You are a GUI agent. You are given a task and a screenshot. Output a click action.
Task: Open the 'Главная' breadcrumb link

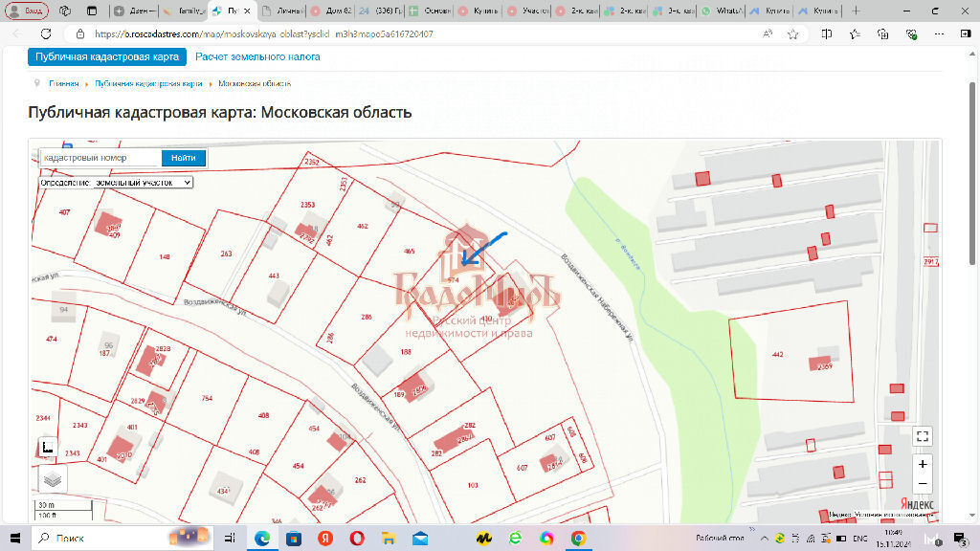[x=64, y=84]
